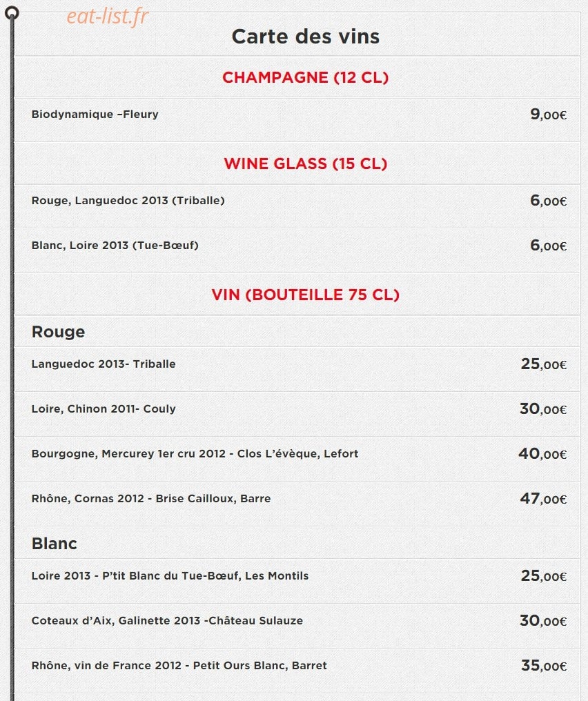This screenshot has height=701, width=588.
Task: Click the VIN (BOUTEILLE 75 CL) heading
Action: (306, 295)
